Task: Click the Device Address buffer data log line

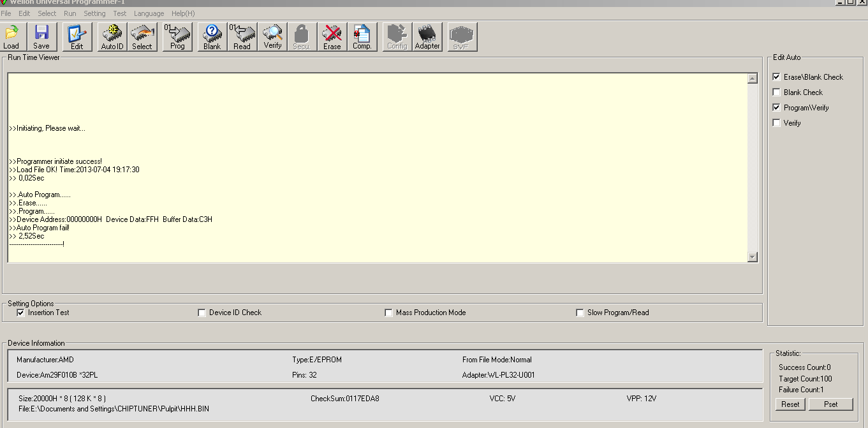Action: (x=110, y=219)
